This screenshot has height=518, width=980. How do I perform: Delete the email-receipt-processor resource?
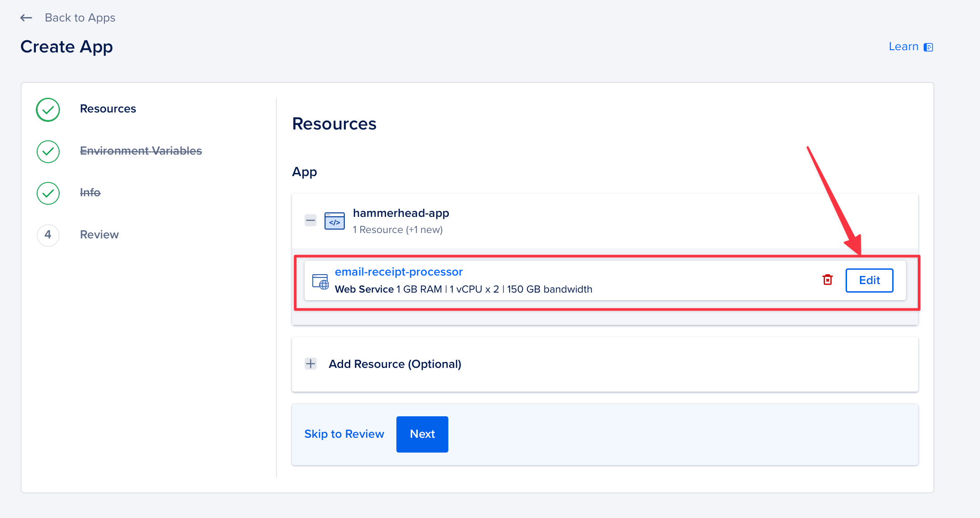(828, 280)
